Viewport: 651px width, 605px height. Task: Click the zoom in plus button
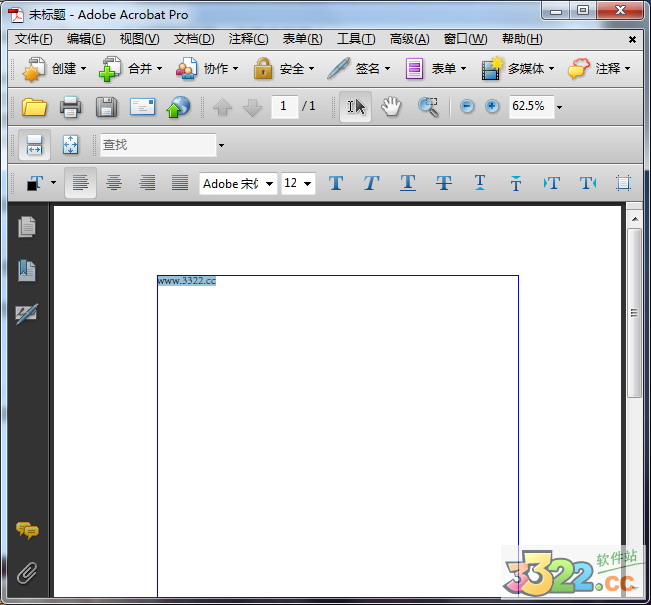tap(492, 107)
